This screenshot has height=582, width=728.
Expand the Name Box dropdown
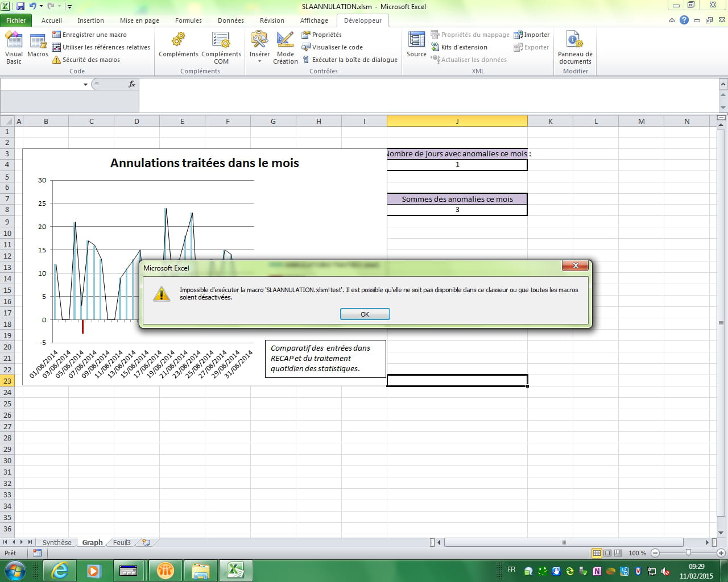(x=85, y=84)
